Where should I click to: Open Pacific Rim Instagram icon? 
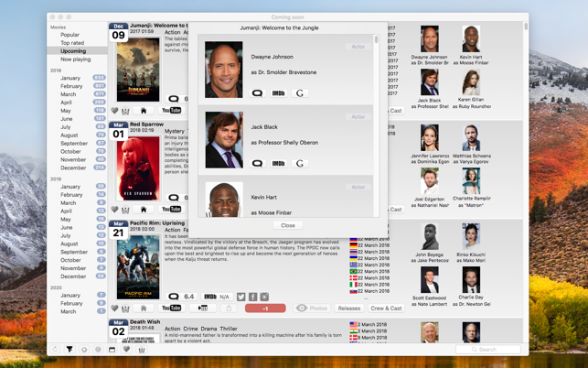tap(264, 297)
